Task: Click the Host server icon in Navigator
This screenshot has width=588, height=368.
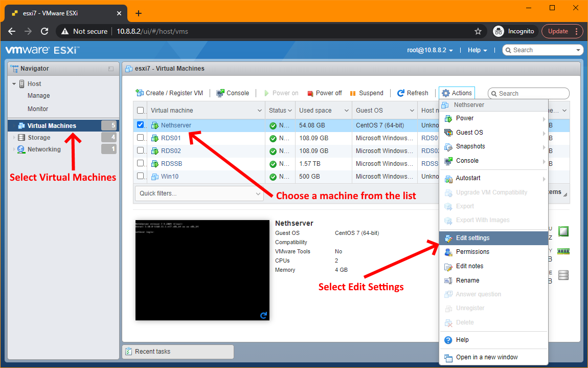Action: click(x=22, y=84)
